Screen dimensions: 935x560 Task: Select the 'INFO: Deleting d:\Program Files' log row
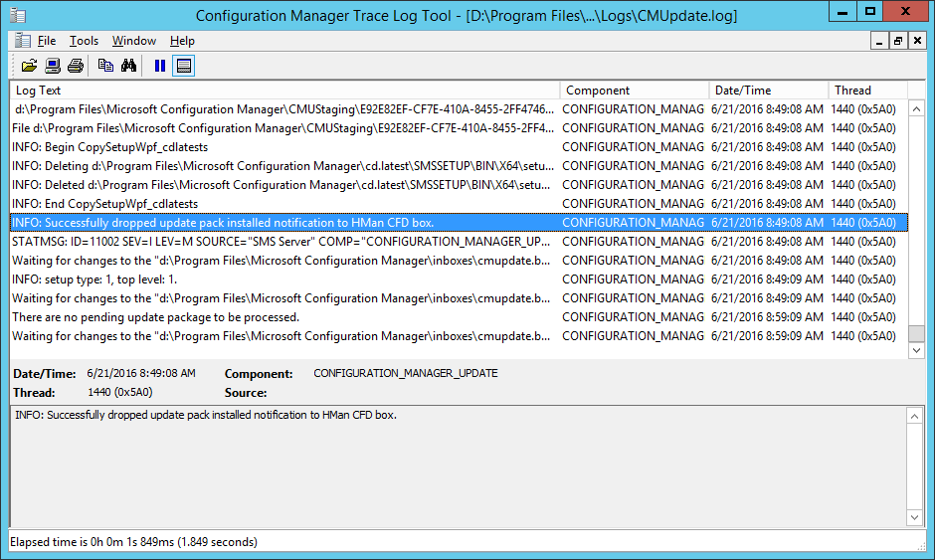[x=460, y=166]
